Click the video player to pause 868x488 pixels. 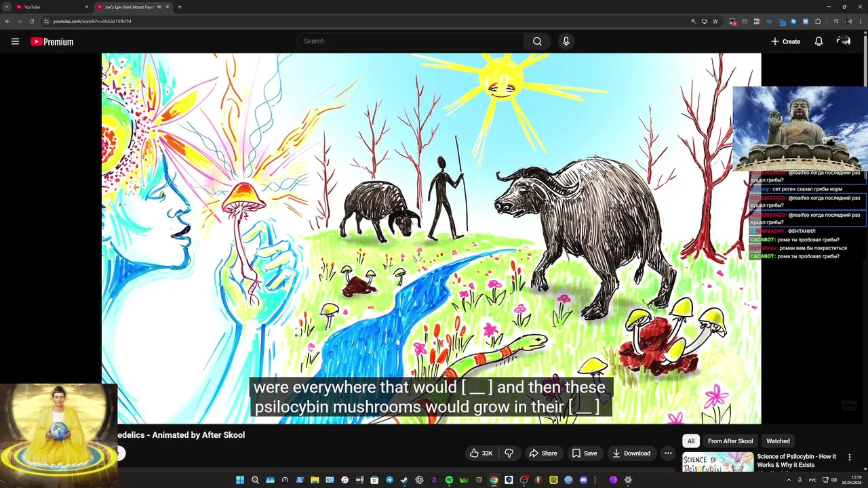coord(431,239)
